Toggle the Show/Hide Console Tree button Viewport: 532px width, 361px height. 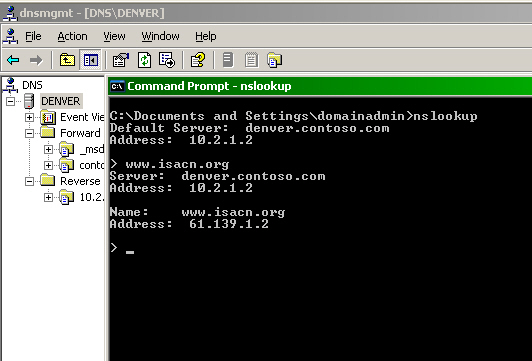(91, 60)
